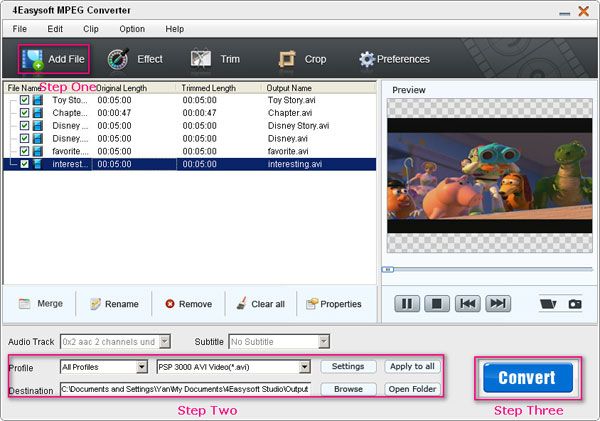Stop the preview playback

437,304
